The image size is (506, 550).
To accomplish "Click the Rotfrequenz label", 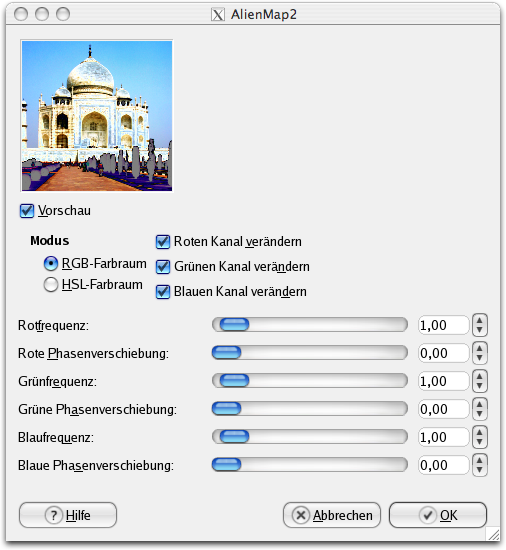I will point(53,326).
